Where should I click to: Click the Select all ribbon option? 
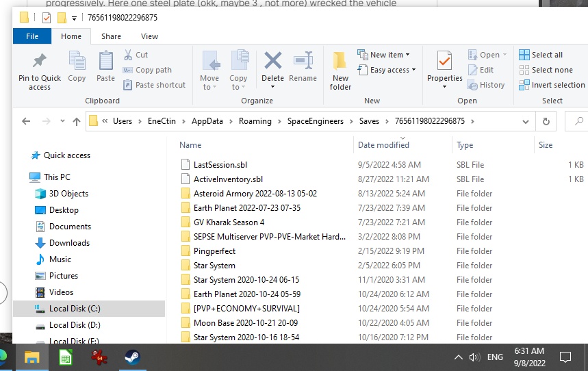tap(541, 55)
